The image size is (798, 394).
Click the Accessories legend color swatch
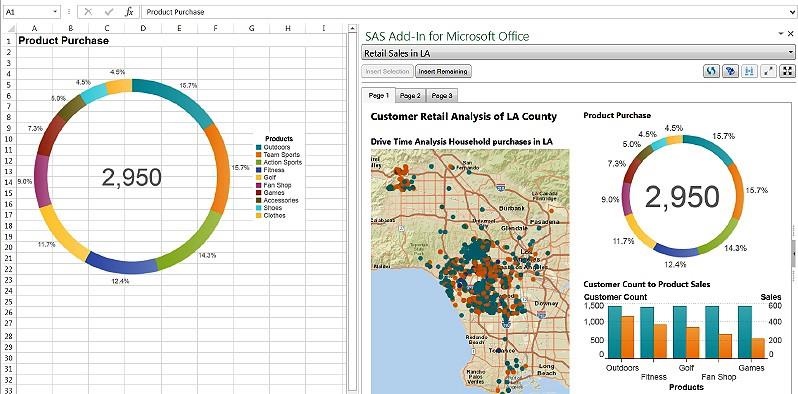259,201
